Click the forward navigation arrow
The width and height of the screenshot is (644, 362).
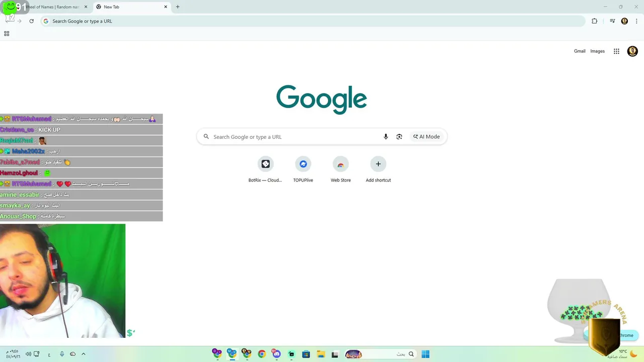(19, 21)
